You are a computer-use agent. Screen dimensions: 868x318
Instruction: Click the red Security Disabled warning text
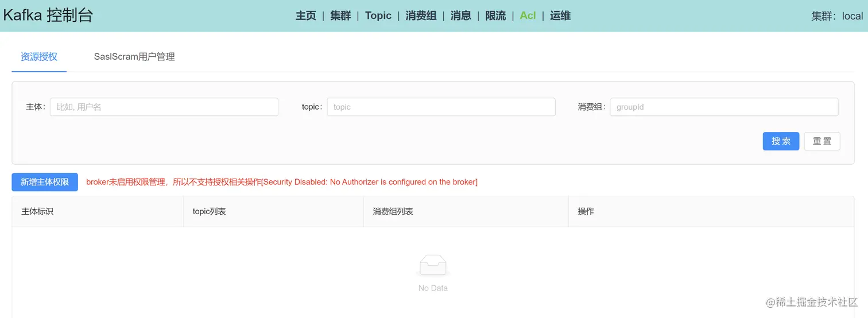click(x=282, y=182)
